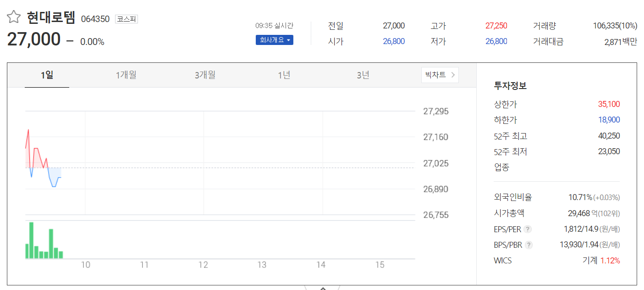Click the 전일 value 27,000
Image resolution: width=644 pixels, height=290 pixels.
click(394, 26)
